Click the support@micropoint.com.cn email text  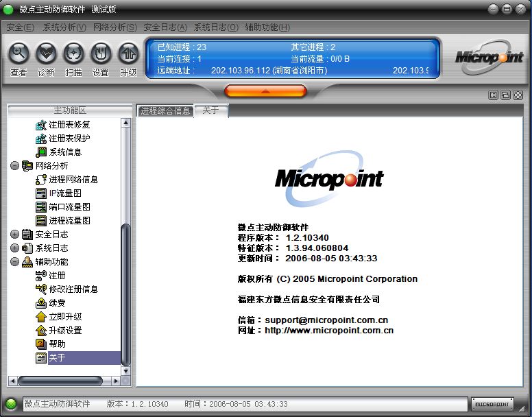click(326, 320)
